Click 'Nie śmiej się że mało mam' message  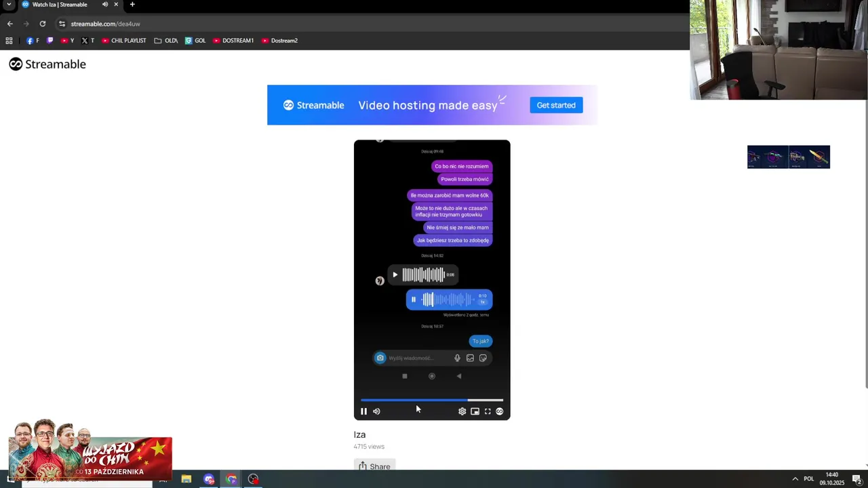point(458,228)
